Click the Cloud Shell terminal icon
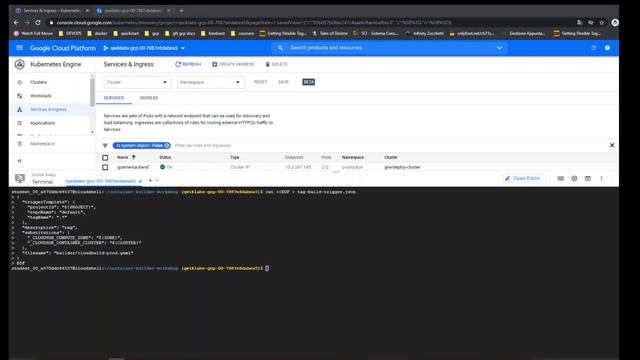The height and width of the screenshot is (360, 640). click(x=20, y=178)
